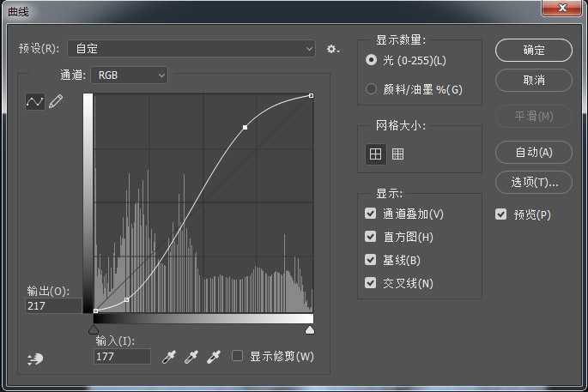Choose the detailed 10x10 grid icon
This screenshot has height=392, width=588.
[397, 154]
